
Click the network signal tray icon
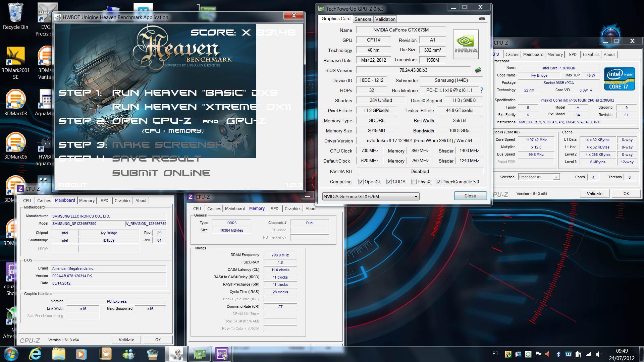[588, 354]
